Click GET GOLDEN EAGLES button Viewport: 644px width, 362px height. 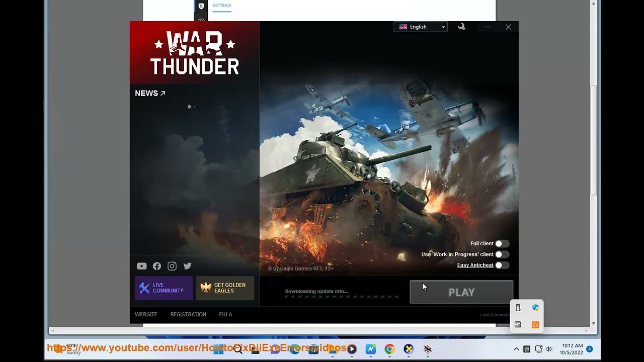point(225,288)
